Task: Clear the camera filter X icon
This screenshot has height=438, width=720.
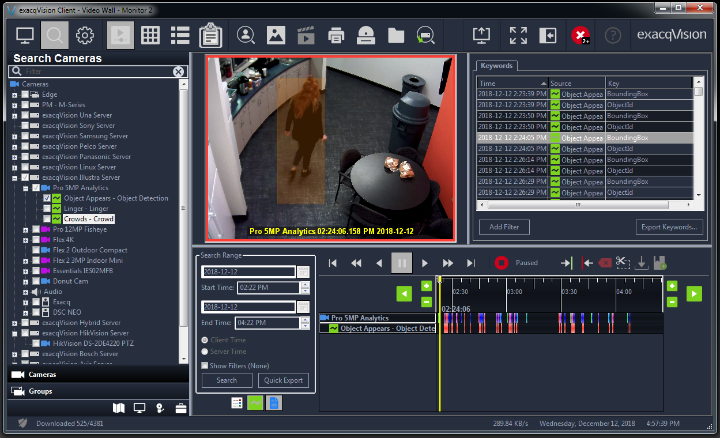Action: [x=178, y=71]
